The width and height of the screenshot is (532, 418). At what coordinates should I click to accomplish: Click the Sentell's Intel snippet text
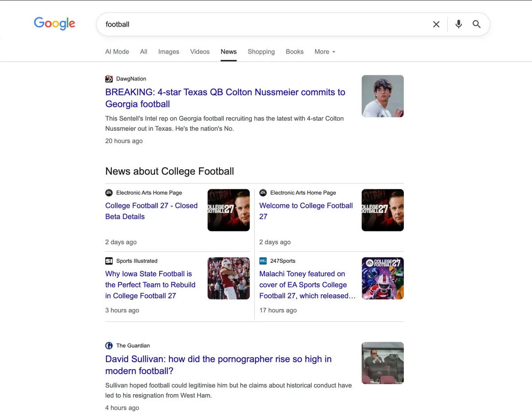[225, 124]
